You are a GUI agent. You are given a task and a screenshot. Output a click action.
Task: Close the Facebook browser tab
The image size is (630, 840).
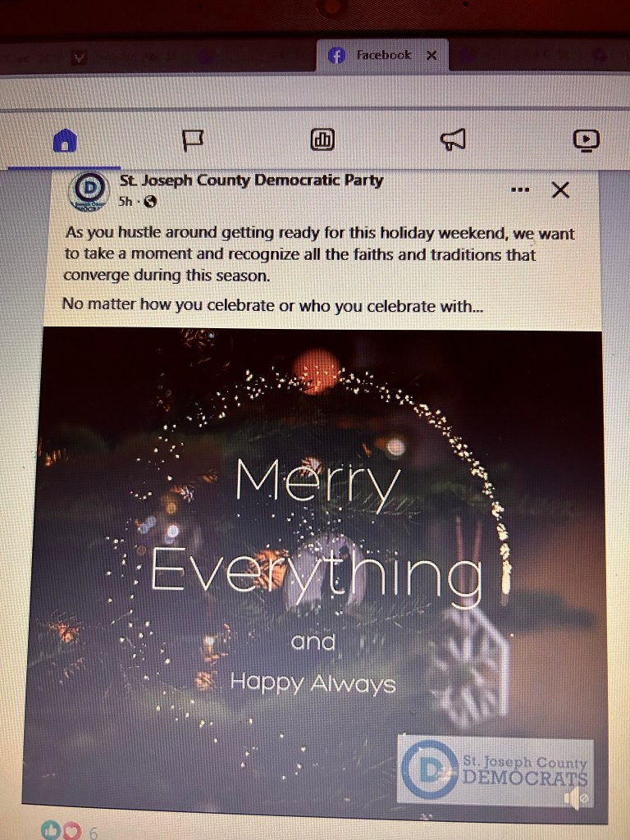(431, 55)
